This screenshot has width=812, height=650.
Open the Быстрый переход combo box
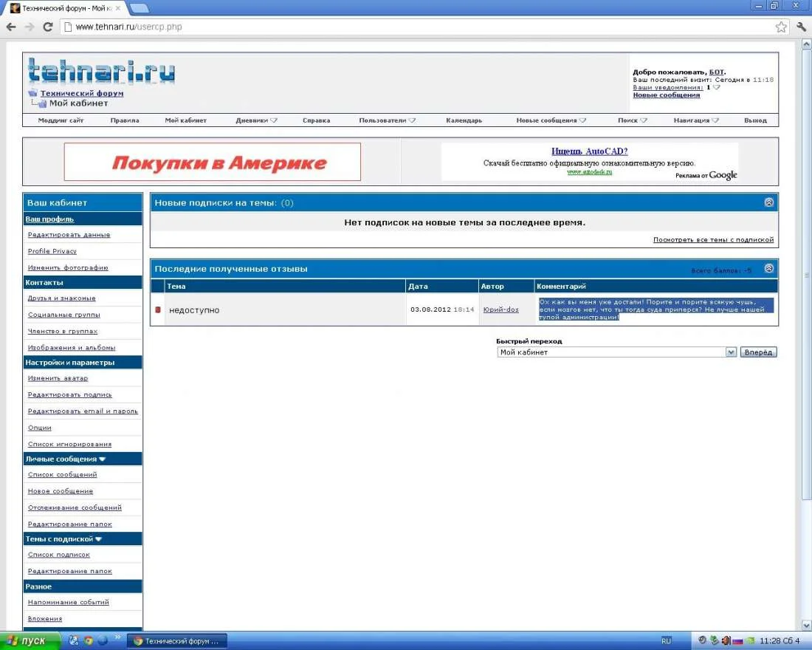point(616,352)
